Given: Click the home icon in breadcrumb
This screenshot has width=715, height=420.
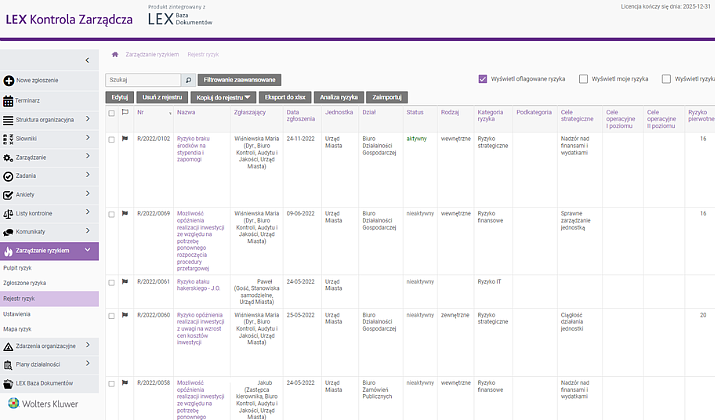Looking at the screenshot, I should point(116,53).
